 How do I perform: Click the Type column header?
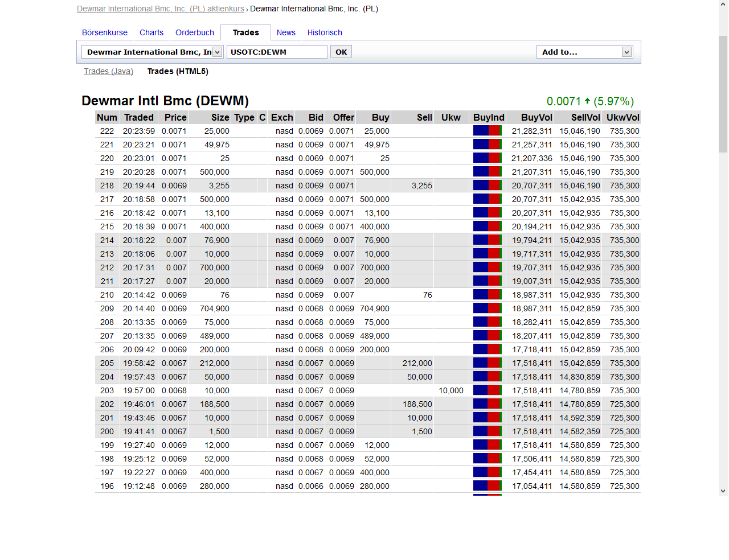[x=244, y=117]
